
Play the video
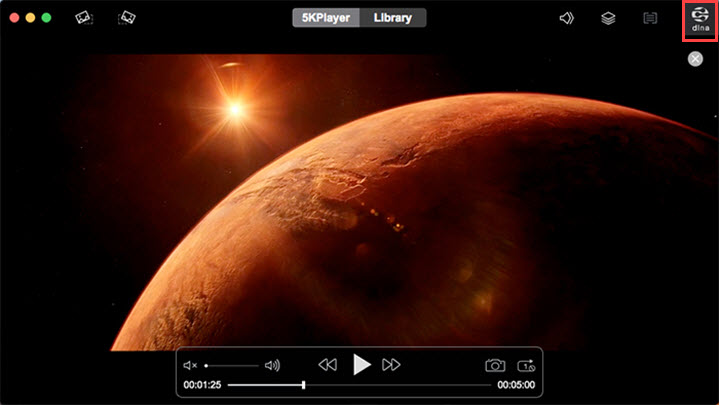[362, 365]
